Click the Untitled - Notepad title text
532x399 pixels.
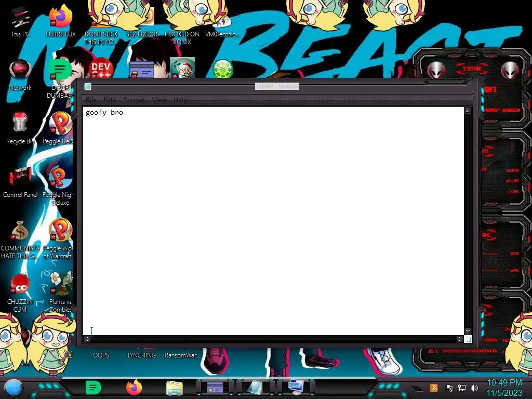tap(277, 87)
